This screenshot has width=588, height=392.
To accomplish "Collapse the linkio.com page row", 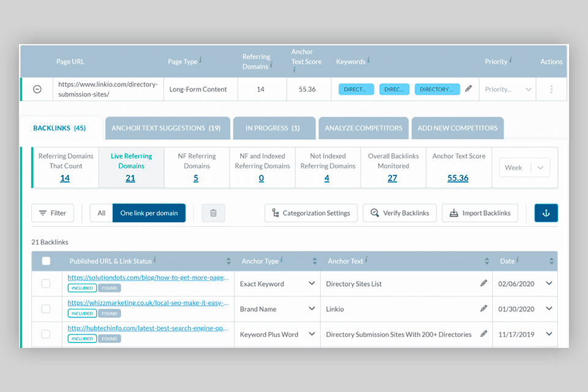I will [37, 88].
